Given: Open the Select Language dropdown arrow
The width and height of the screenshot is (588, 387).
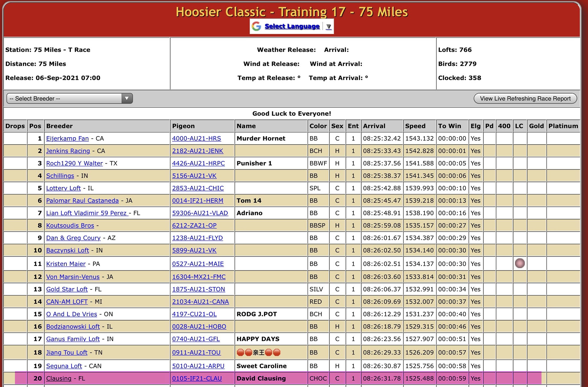Looking at the screenshot, I should (329, 26).
